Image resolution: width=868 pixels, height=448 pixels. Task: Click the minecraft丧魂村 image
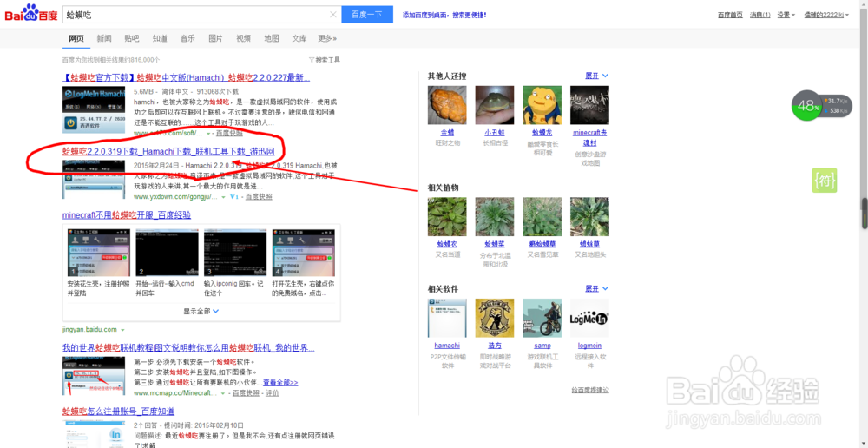tap(589, 105)
